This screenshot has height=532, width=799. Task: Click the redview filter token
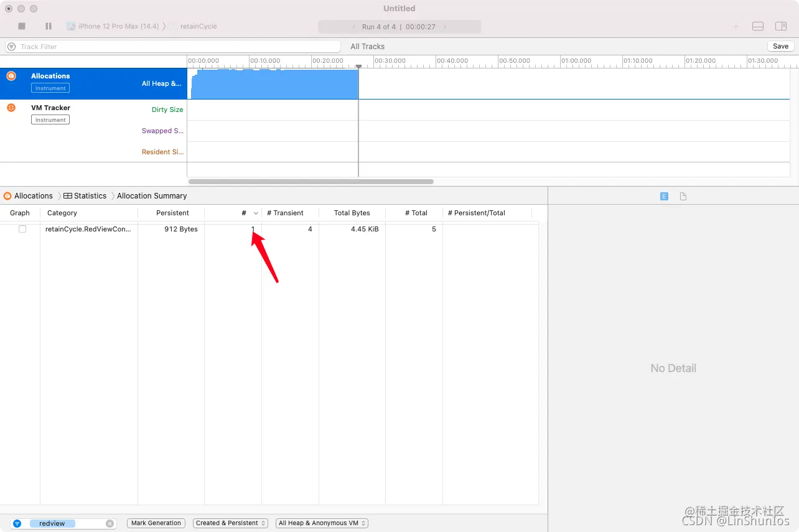coord(52,523)
